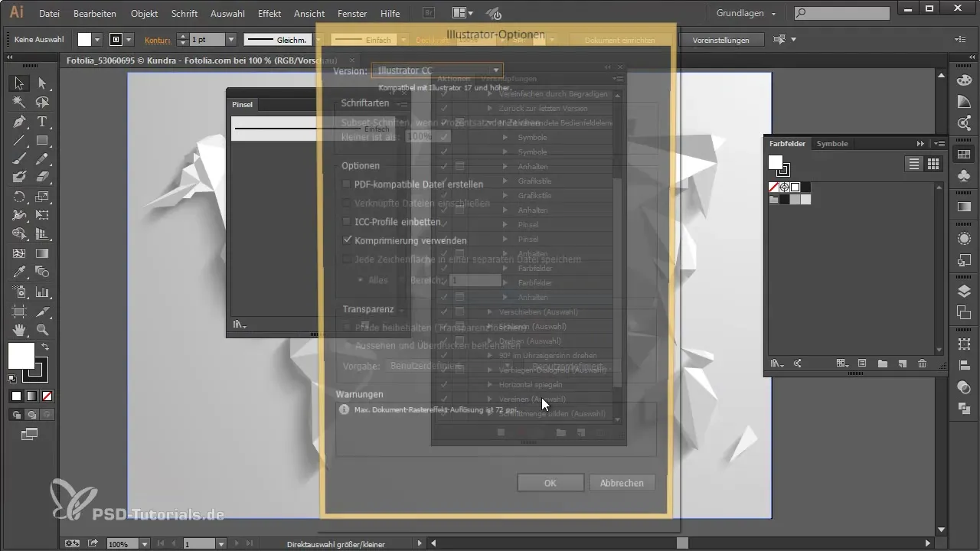This screenshot has height=551, width=980.
Task: Select the Farbfelder tab
Action: tap(788, 143)
